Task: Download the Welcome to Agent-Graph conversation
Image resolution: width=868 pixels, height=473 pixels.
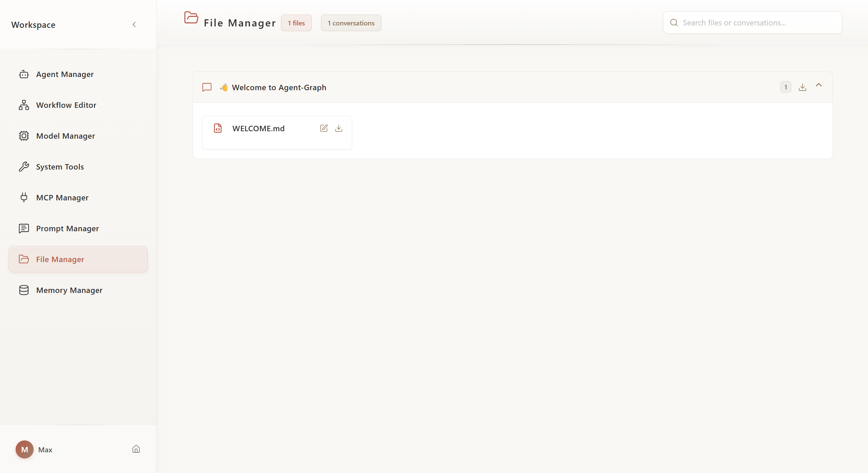Action: pos(802,87)
